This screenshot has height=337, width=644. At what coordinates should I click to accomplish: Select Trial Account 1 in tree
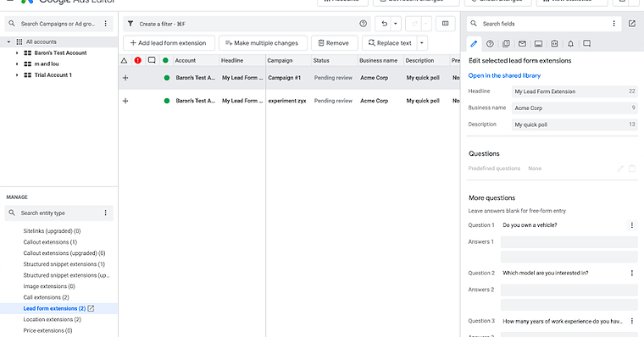(53, 75)
